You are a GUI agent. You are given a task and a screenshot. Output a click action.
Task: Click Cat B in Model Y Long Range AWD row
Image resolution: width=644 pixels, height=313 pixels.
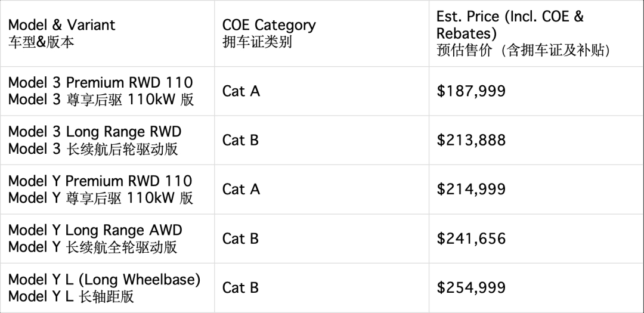240,238
